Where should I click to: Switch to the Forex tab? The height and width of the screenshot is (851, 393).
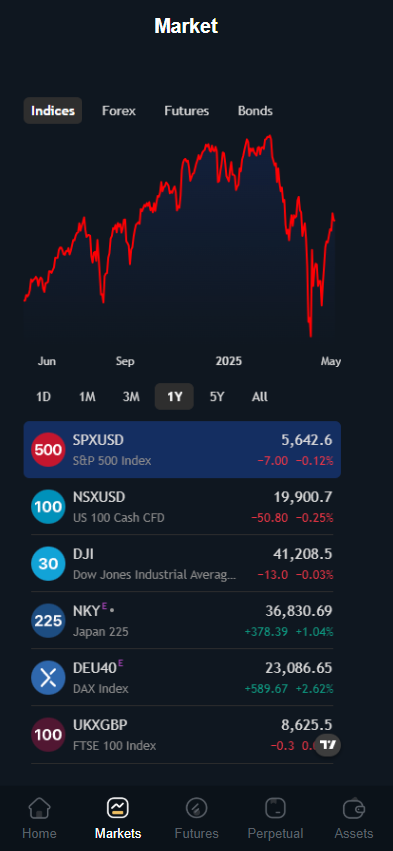point(119,111)
